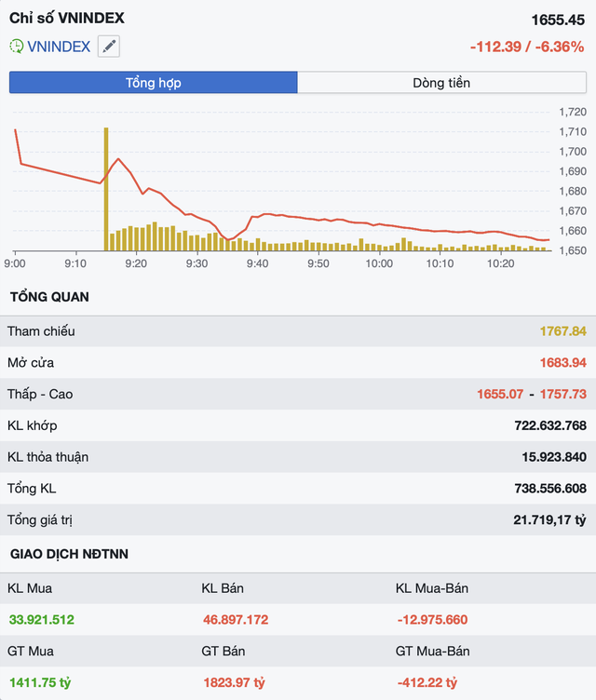Switch to the Dòng tiền tab
The width and height of the screenshot is (596, 700).
coord(441,83)
